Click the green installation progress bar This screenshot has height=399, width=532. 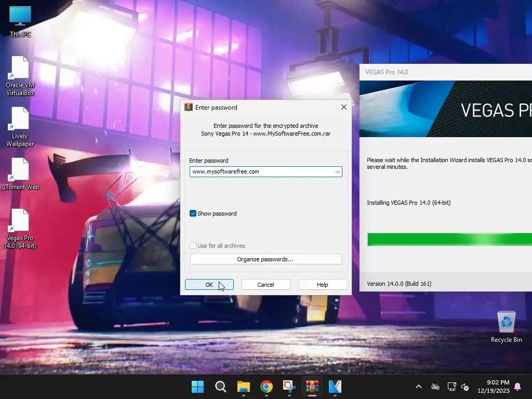click(x=449, y=240)
